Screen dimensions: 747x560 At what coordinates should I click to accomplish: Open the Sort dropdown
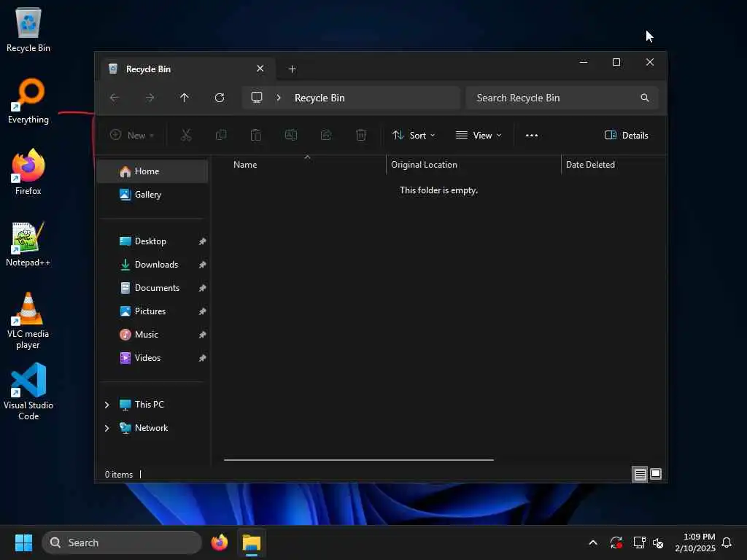414,135
